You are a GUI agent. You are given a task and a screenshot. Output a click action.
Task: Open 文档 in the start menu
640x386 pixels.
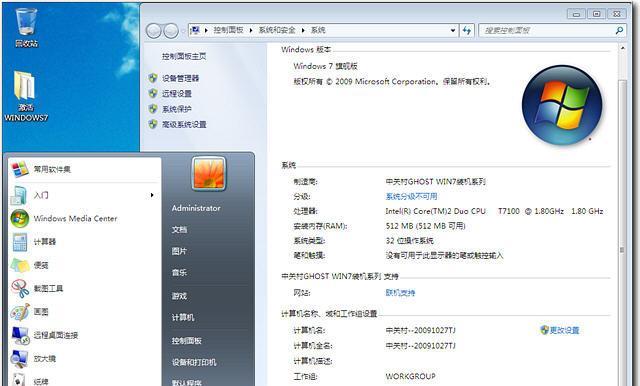pos(179,230)
